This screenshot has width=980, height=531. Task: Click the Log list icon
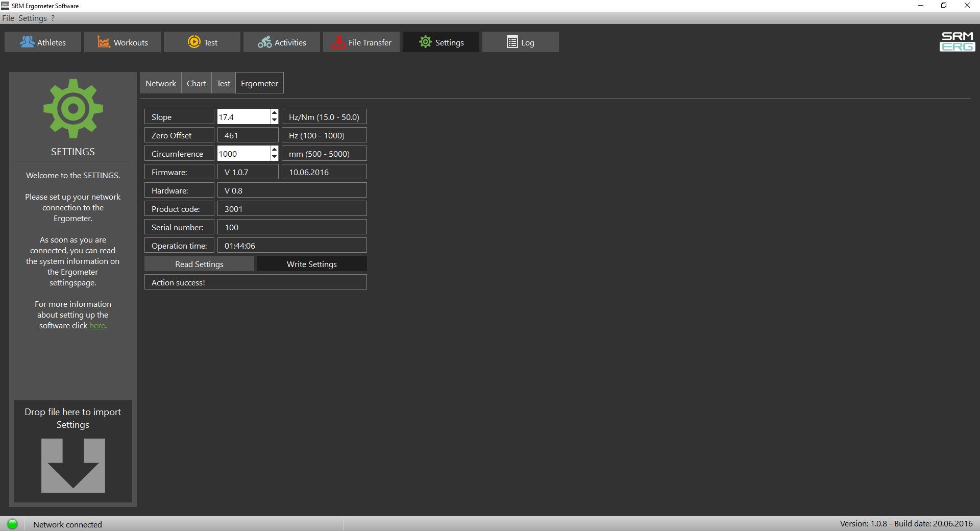(x=512, y=42)
